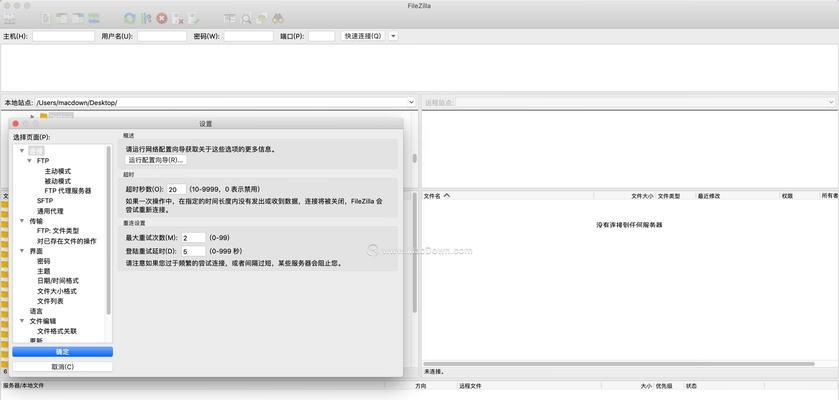The width and height of the screenshot is (839, 400).
Task: Select 文件大小格式 settings page
Action: [57, 291]
